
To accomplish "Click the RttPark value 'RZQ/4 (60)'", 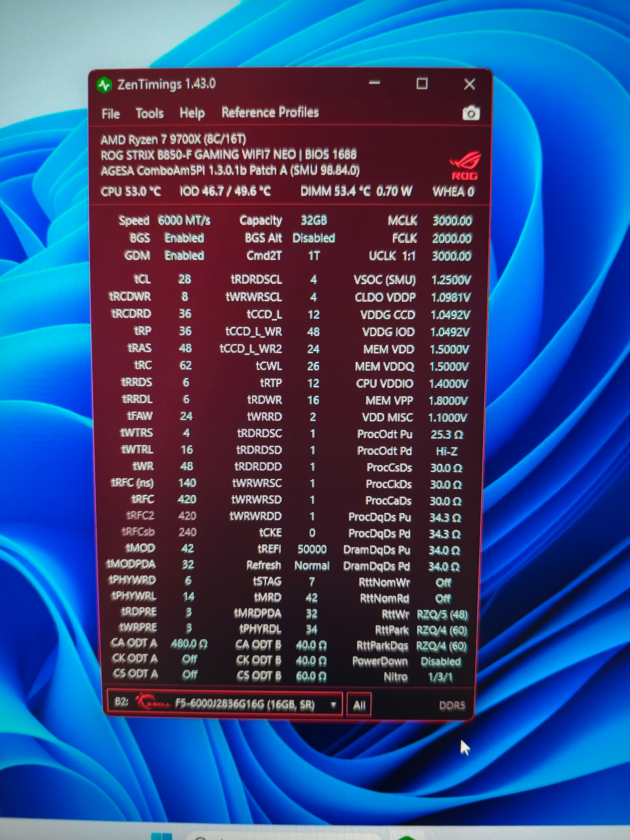I will coord(442,630).
